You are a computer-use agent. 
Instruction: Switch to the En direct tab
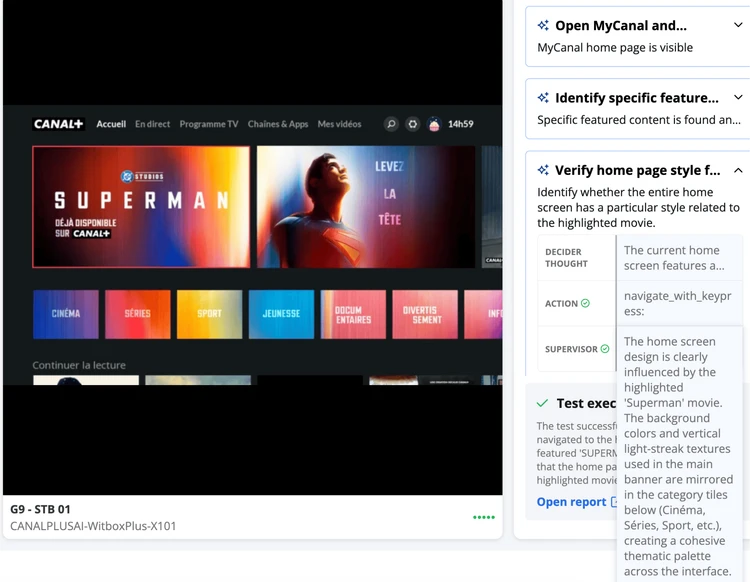click(153, 124)
